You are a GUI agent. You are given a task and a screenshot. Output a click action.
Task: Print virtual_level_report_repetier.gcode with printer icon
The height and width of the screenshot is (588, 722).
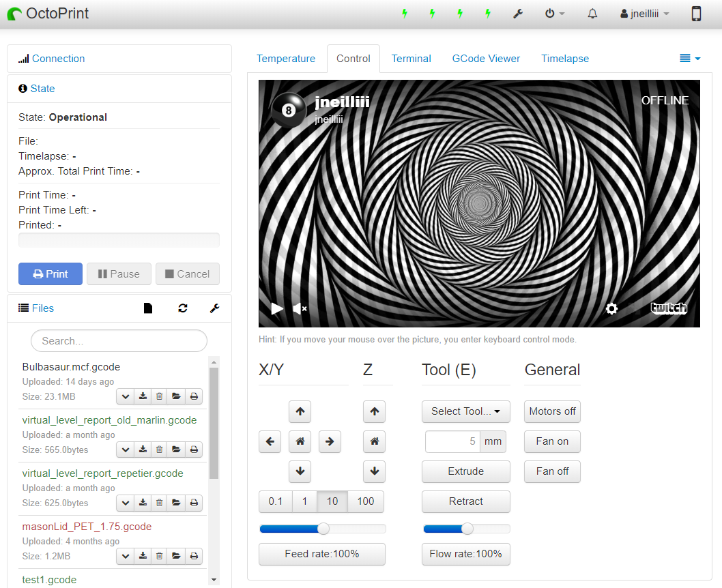pyautogui.click(x=194, y=503)
